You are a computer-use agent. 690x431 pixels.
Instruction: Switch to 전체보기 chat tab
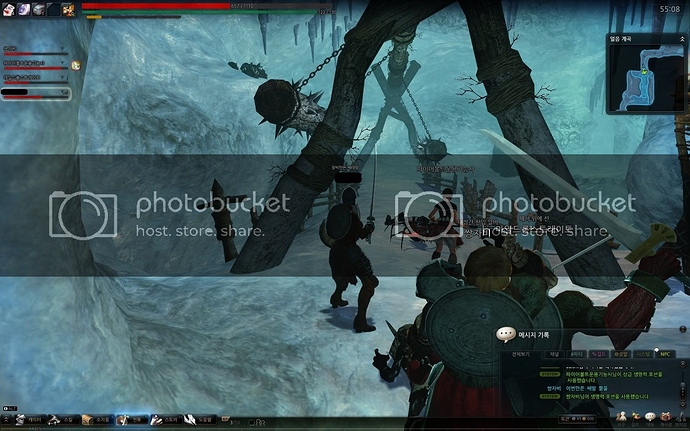pos(521,354)
